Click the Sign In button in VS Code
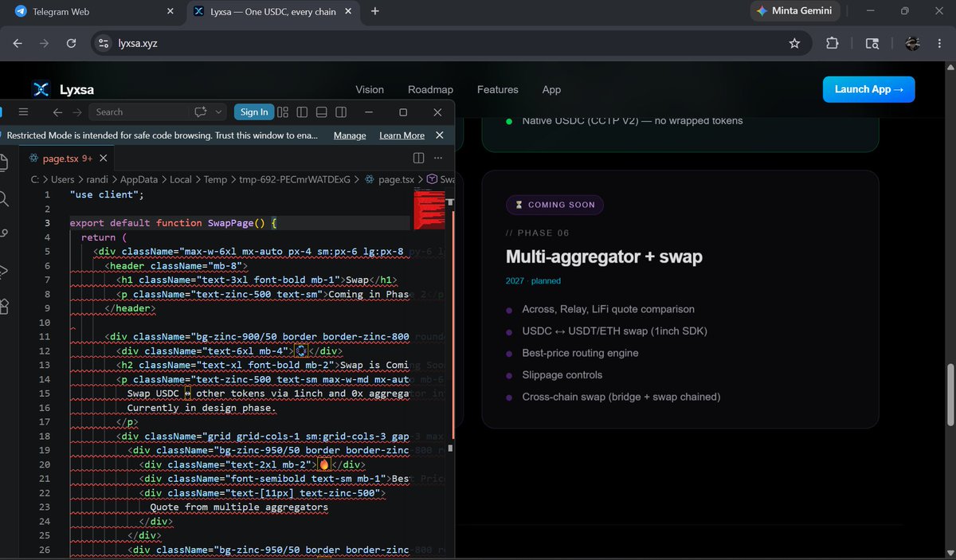Screen dimensions: 956x560 pos(254,112)
